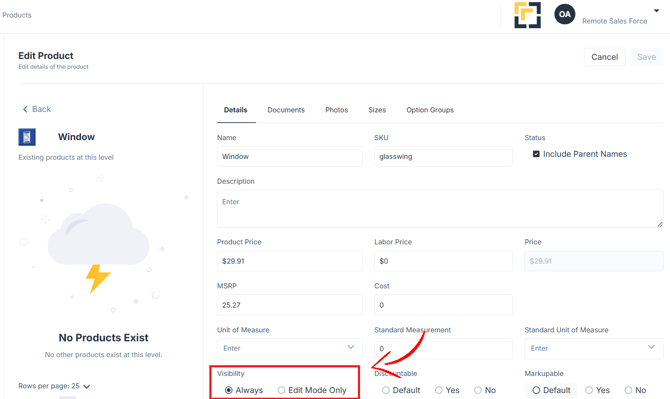Screen dimensions: 670x399
Task: Click the Cost field
Action: (443, 305)
